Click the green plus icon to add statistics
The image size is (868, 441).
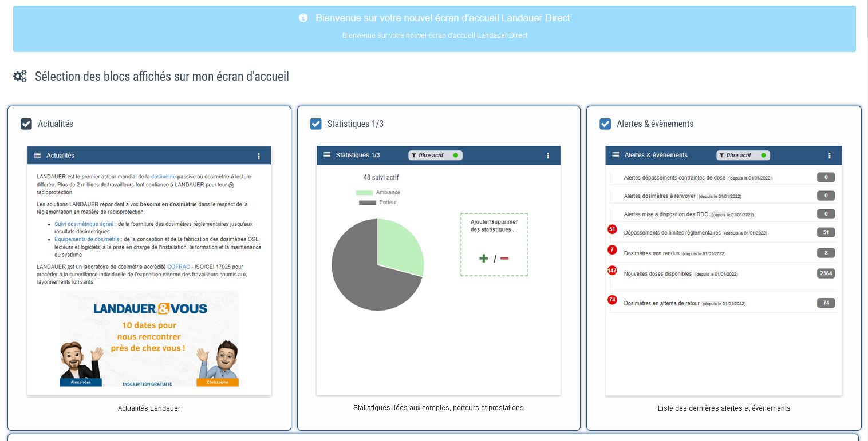click(484, 259)
